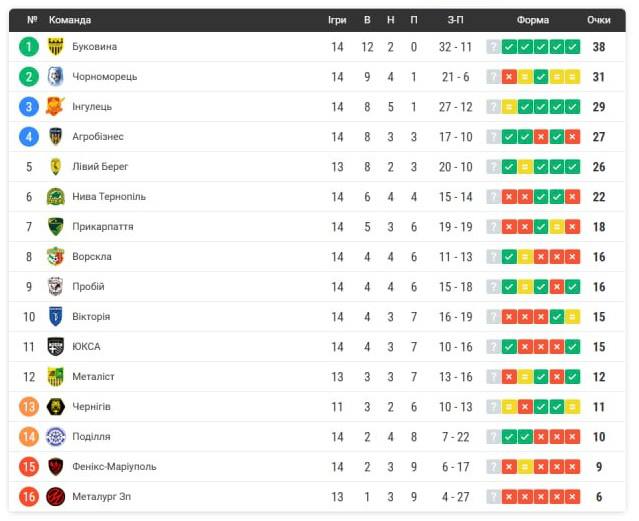Sort table by Очки column header
The image size is (639, 521).
tap(598, 20)
